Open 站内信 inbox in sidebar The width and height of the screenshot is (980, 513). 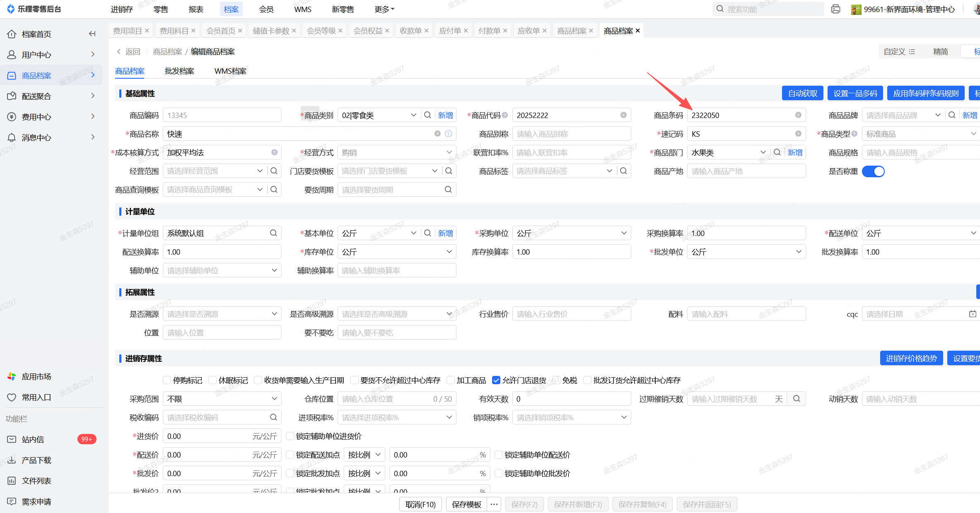[33, 439]
